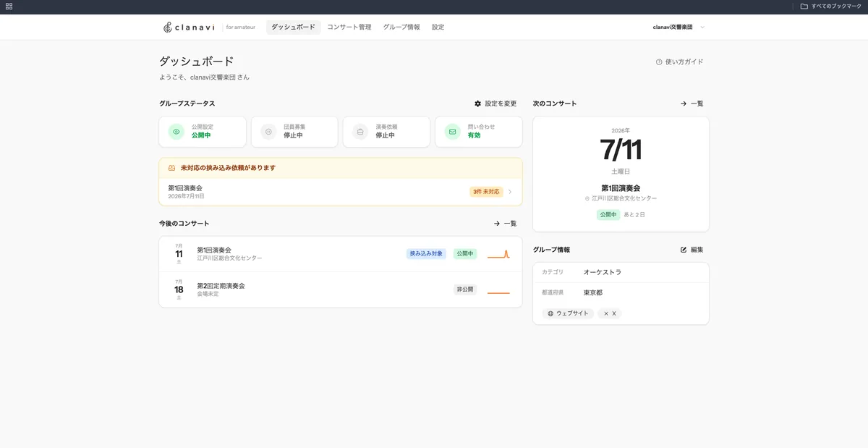868x448 pixels.
Task: Click the gear icon beside 設定を変更
Action: point(477,103)
